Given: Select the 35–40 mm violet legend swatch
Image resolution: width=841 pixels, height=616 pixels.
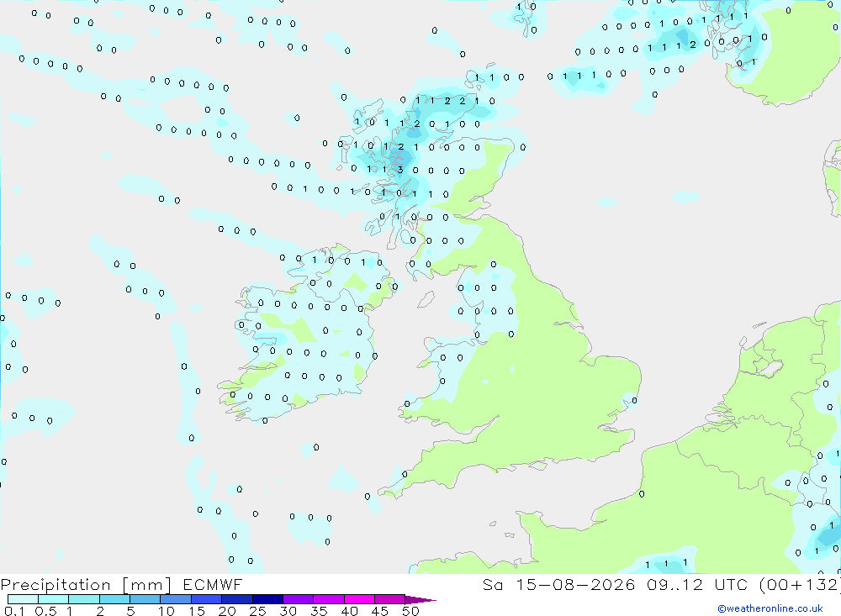Looking at the screenshot, I should tap(328, 599).
